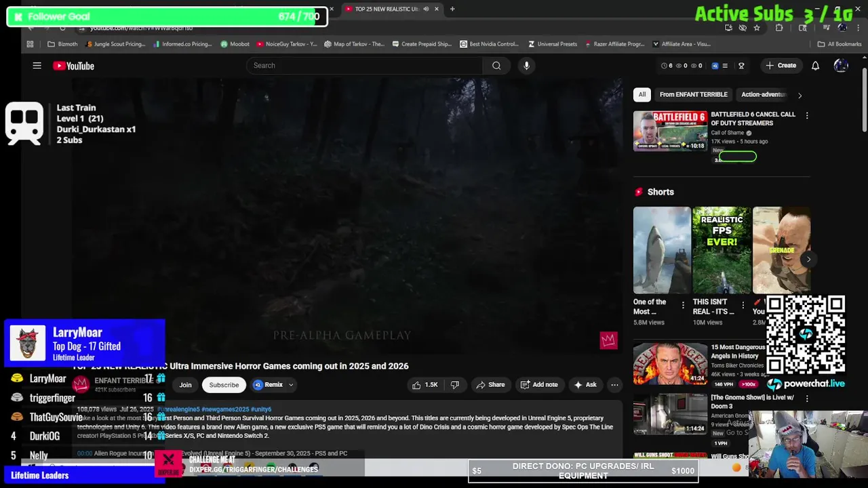Click the Ask button
This screenshot has width=868, height=488.
click(585, 385)
